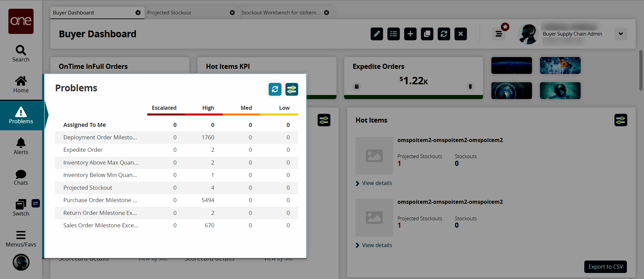Open the green globe thumbnail
This screenshot has width=644, height=279.
pyautogui.click(x=560, y=91)
